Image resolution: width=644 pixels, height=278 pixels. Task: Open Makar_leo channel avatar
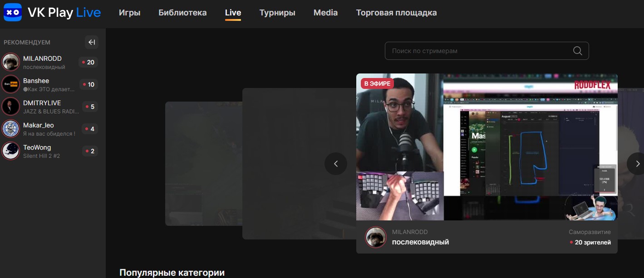(x=11, y=129)
